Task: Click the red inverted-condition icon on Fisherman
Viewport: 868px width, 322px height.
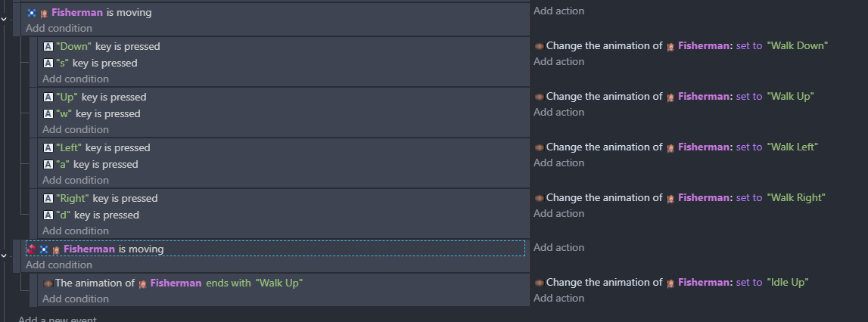Action: (32, 249)
